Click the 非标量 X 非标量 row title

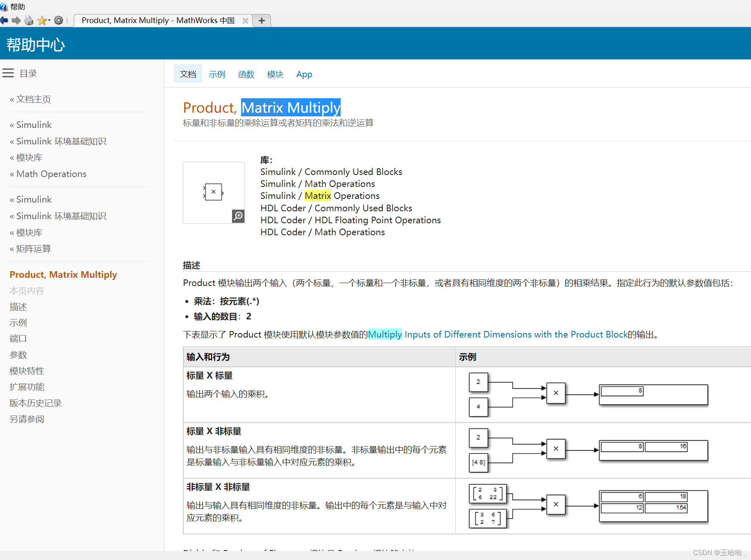tap(218, 487)
